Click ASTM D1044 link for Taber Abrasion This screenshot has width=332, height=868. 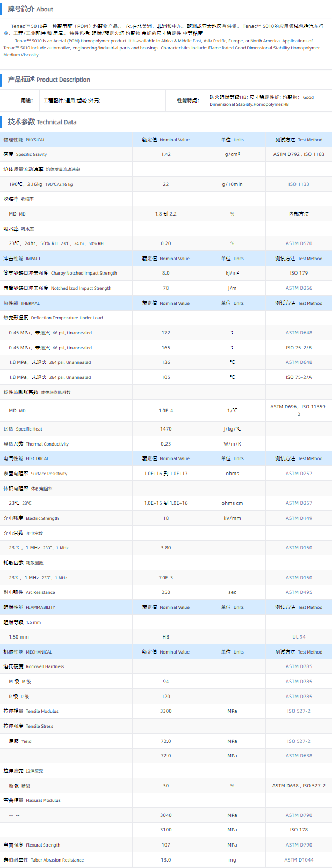pos(299,860)
